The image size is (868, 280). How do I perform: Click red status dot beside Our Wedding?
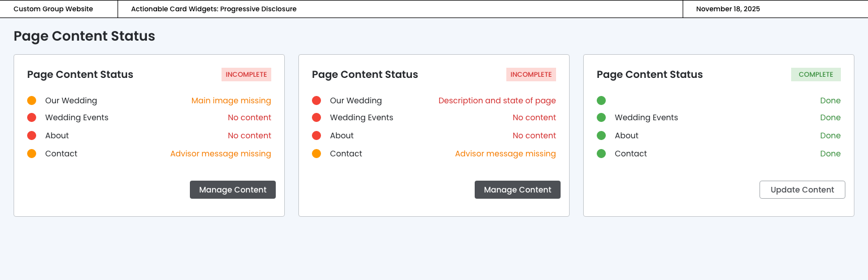(x=316, y=100)
